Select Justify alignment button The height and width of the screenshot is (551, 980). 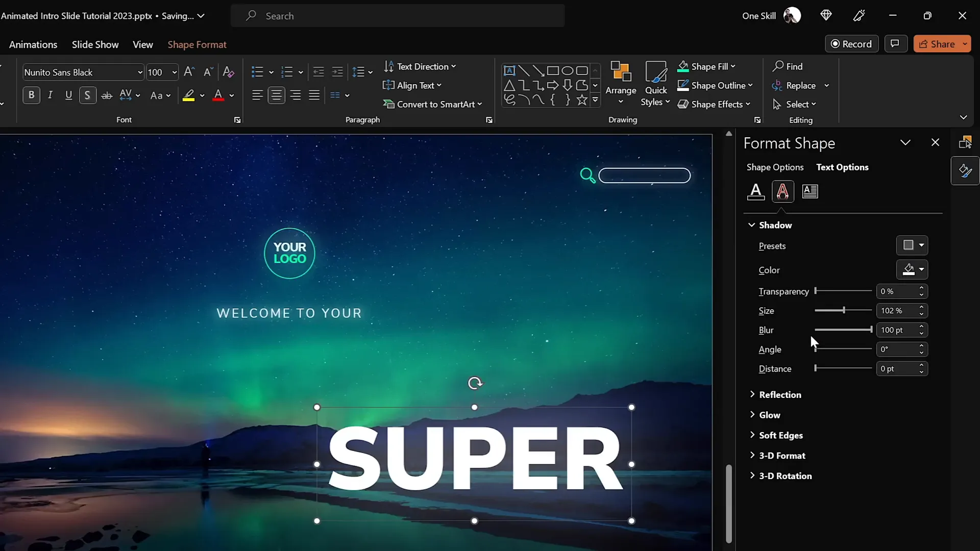pos(314,95)
